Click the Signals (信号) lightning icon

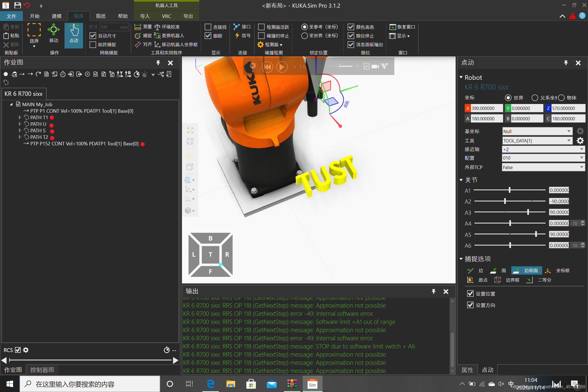(237, 36)
